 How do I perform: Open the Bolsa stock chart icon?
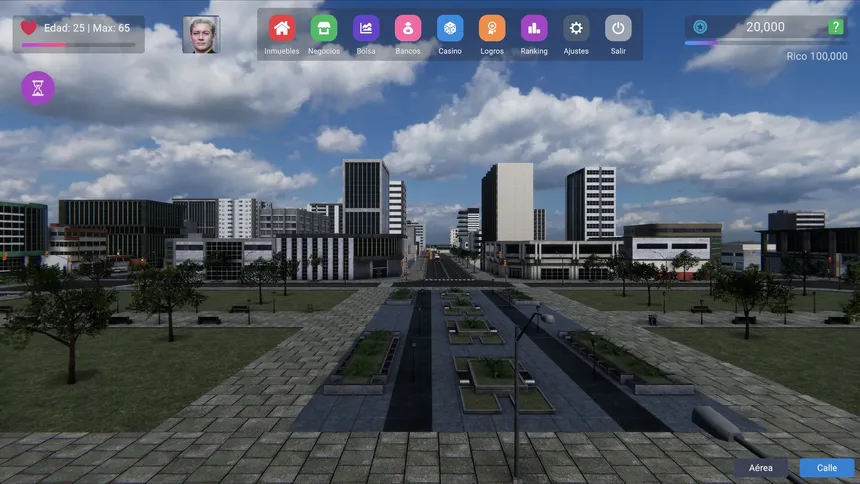click(x=366, y=28)
